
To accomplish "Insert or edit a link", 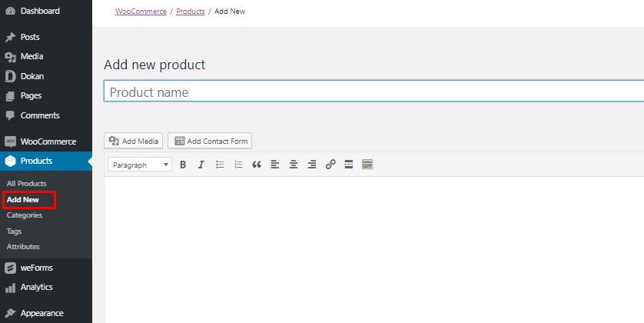I will tap(330, 165).
